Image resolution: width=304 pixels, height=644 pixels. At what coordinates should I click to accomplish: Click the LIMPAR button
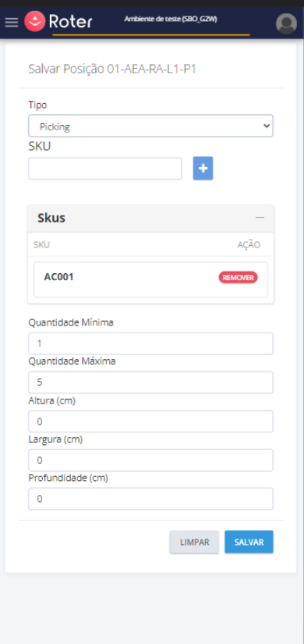[194, 543]
